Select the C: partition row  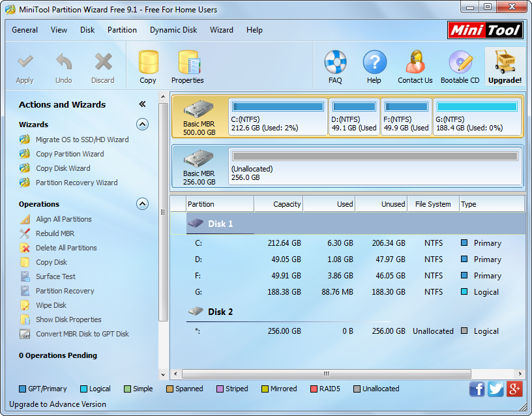347,243
